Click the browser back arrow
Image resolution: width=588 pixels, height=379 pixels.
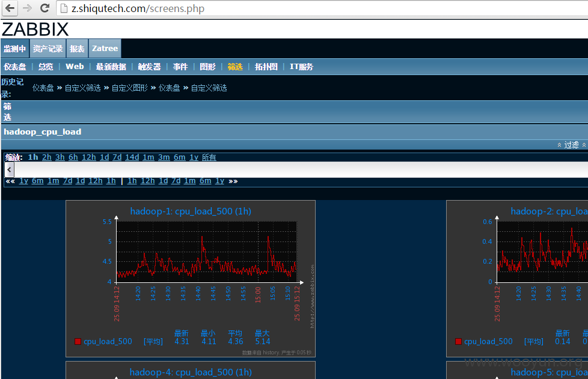[x=10, y=8]
